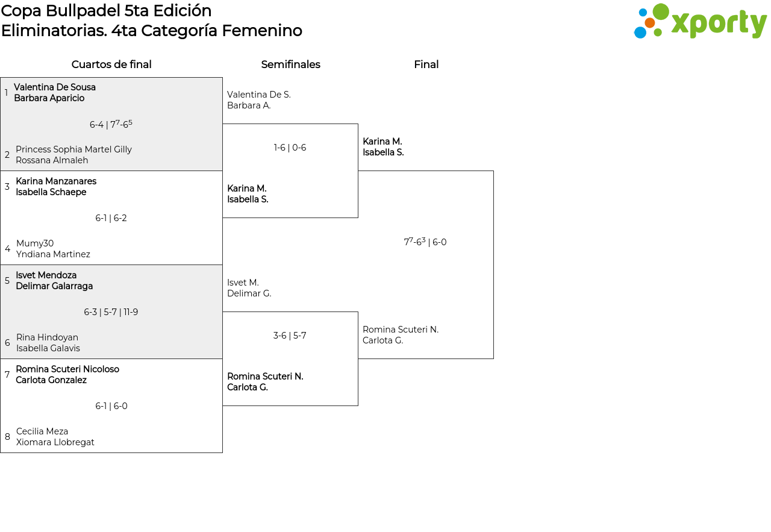Viewport: 771px width, 532px height.
Task: Click the Xporty logo
Action: point(700,22)
